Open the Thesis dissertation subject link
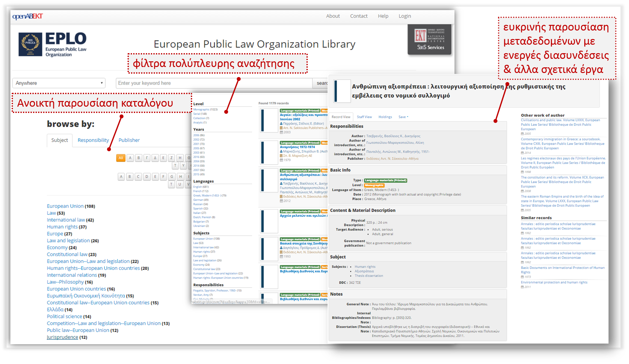The height and width of the screenshot is (364, 629). tap(369, 276)
